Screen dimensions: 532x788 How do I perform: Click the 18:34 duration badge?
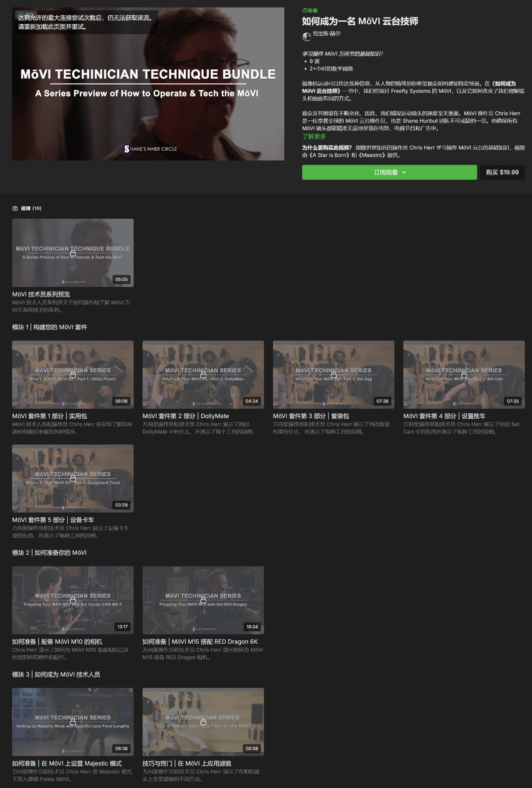click(x=252, y=627)
